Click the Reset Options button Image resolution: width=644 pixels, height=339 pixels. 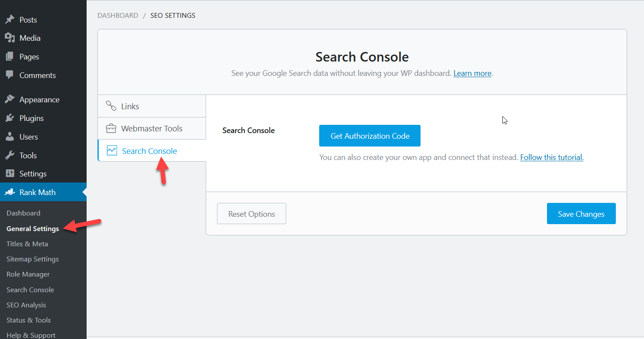tap(252, 214)
